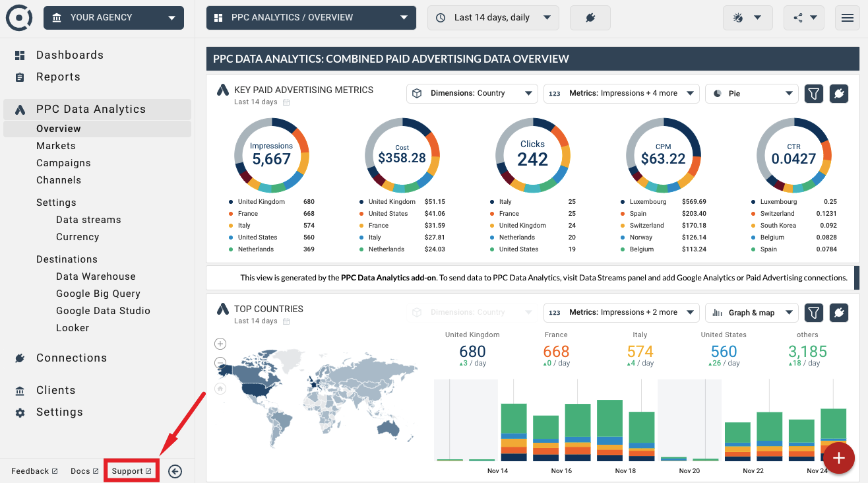Select the Overview sidebar item
This screenshot has width=868, height=483.
coord(98,129)
